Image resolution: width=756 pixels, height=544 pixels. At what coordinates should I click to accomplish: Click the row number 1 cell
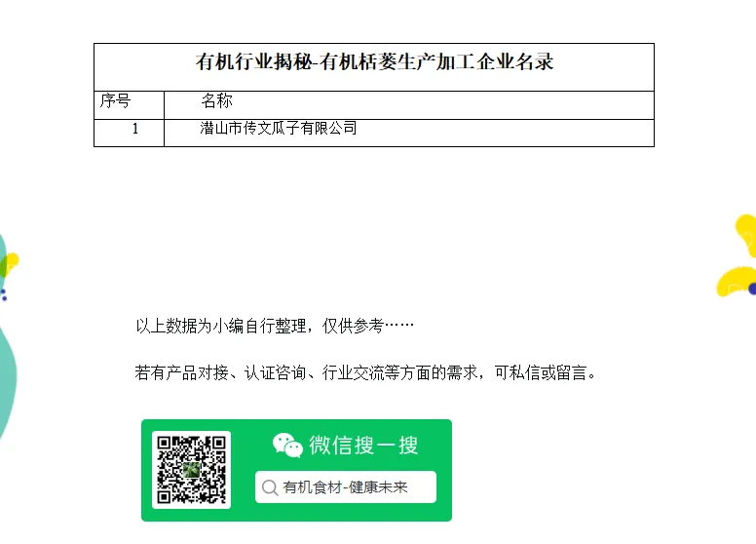click(x=130, y=134)
